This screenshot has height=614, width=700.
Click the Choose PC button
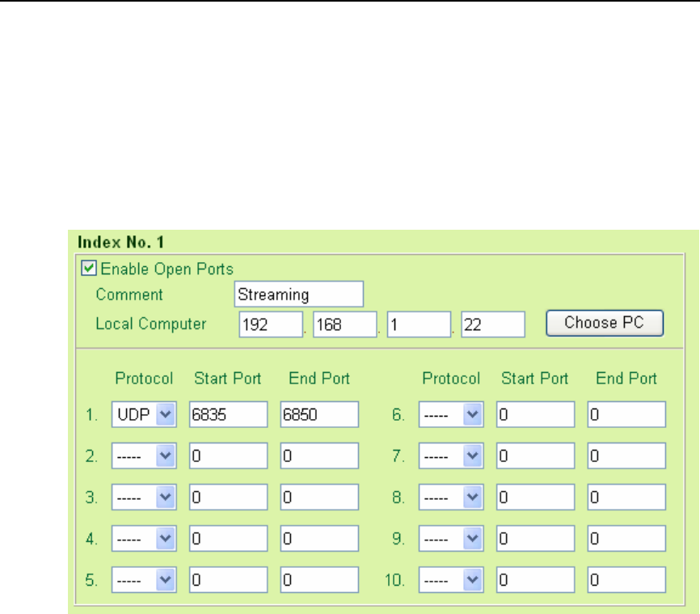tap(605, 323)
